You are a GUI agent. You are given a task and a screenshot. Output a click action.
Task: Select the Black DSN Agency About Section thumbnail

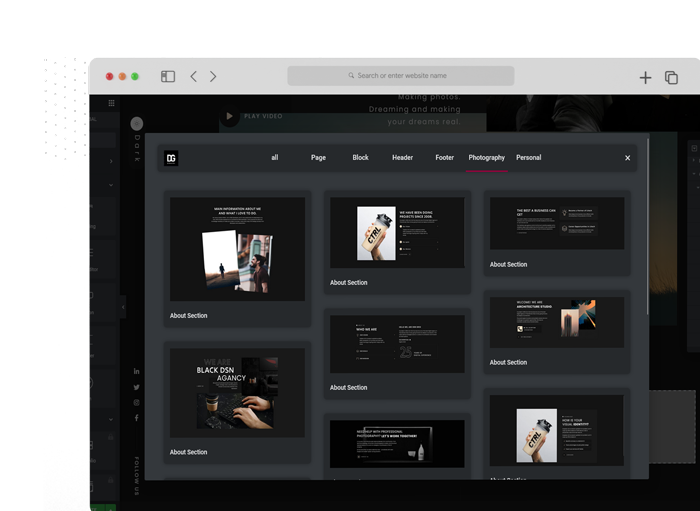(237, 393)
